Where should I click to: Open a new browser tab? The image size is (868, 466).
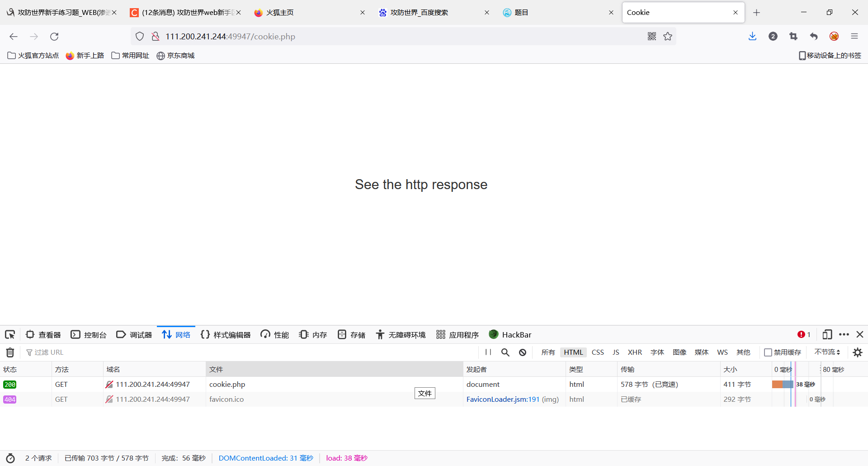756,12
